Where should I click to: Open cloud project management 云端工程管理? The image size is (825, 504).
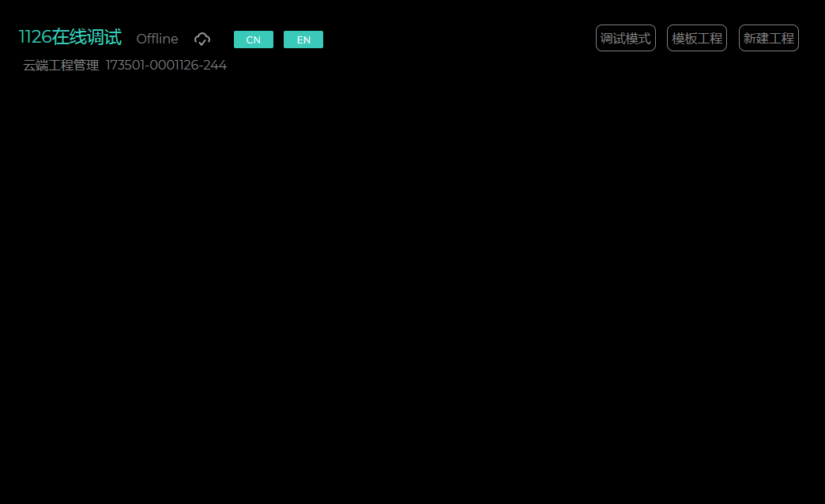61,66
